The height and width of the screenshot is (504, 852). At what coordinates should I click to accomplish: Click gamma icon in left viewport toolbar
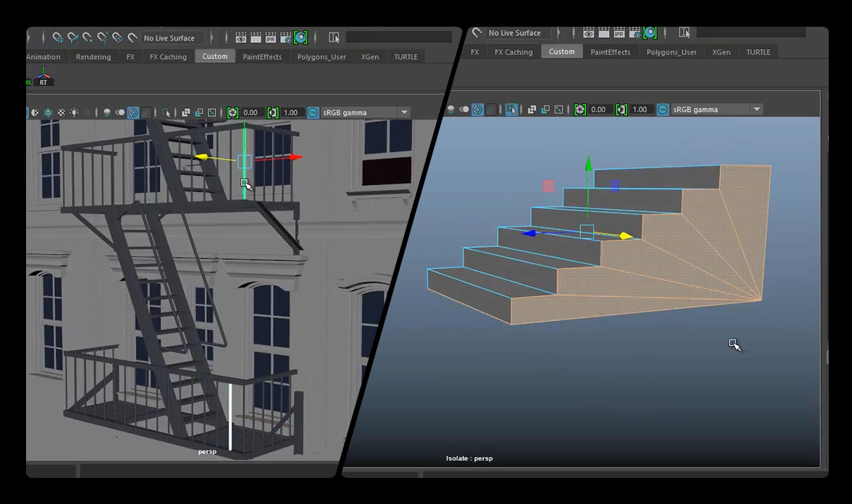(273, 113)
